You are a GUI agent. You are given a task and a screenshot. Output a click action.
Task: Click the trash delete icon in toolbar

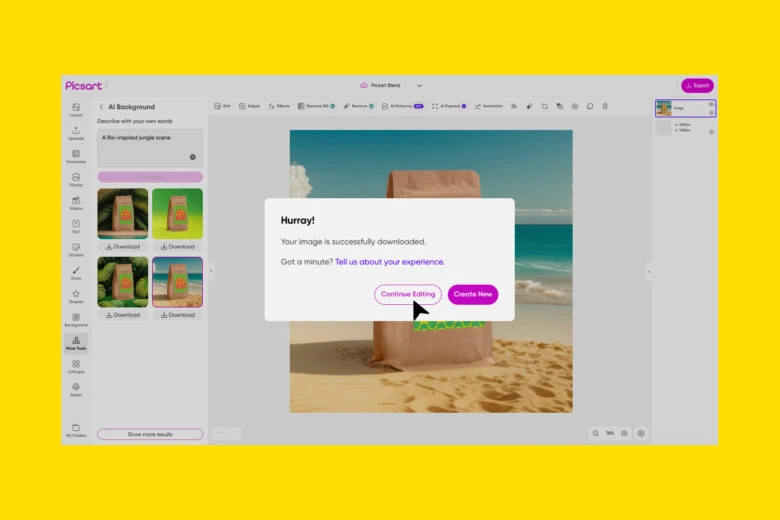coord(605,105)
